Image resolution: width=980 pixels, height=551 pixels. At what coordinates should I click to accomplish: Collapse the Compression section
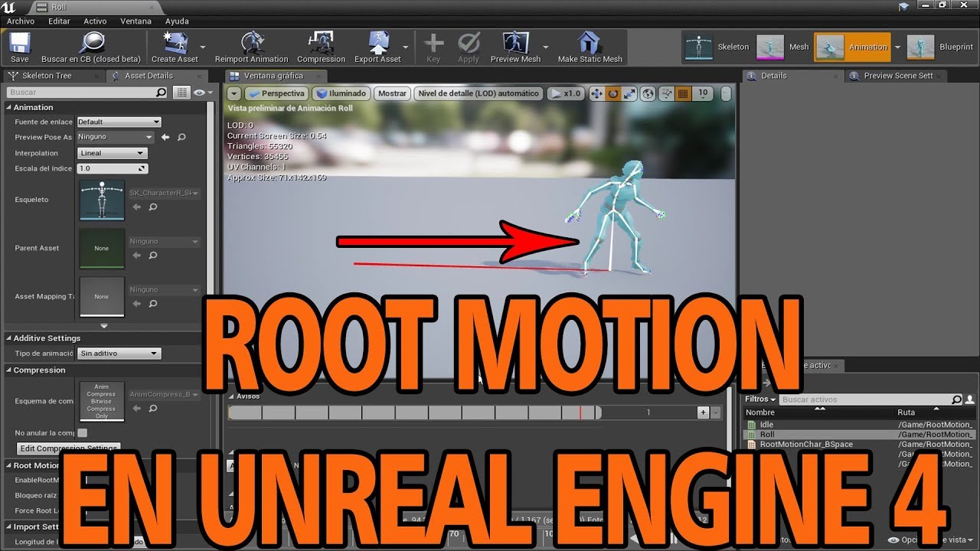8,370
